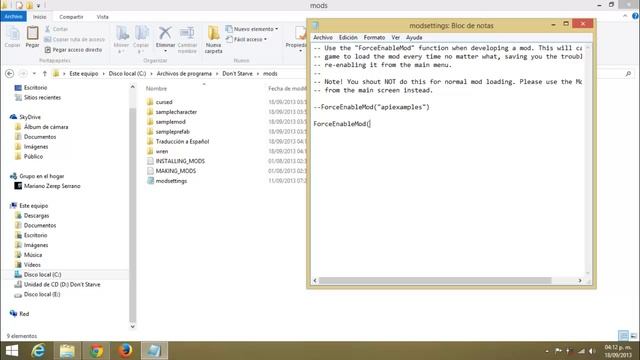Select Escritorio under favorites in sidebar
640x360 pixels.
(x=35, y=88)
